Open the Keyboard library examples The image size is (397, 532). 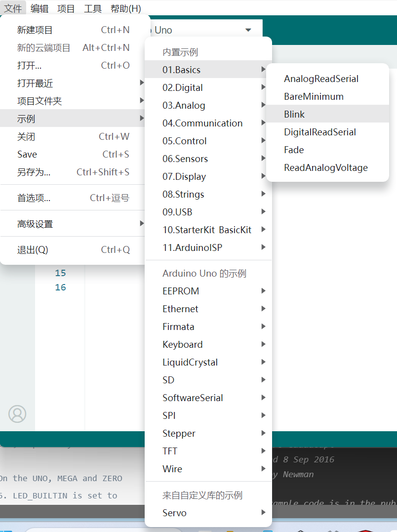208,344
